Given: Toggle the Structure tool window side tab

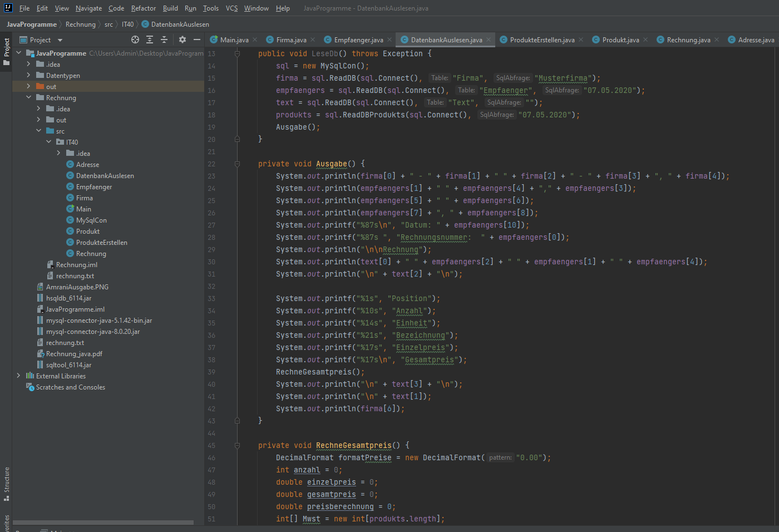Looking at the screenshot, I should pos(6,484).
